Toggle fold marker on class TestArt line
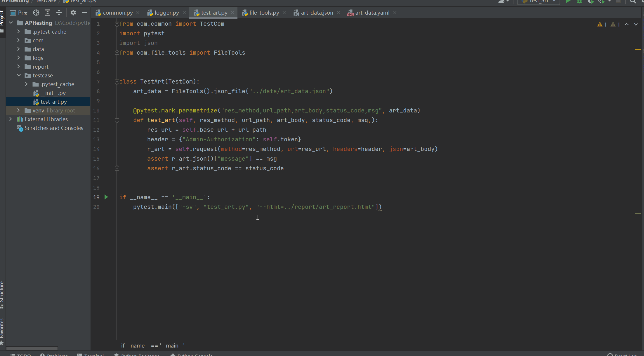 (x=117, y=82)
